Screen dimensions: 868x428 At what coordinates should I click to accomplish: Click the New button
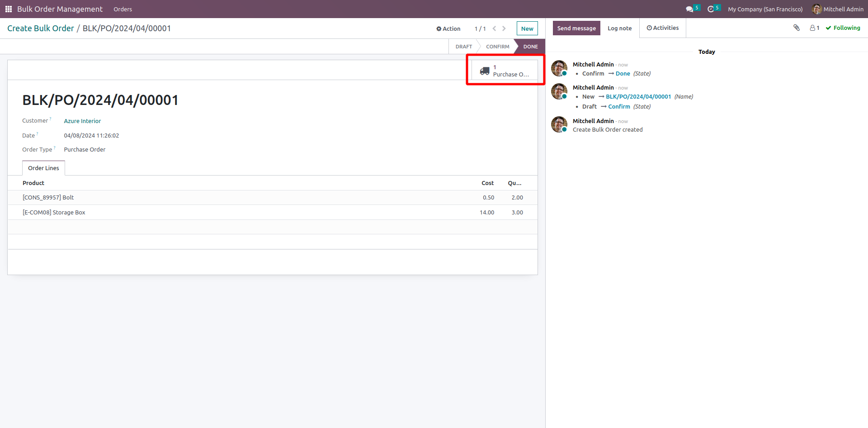pos(527,29)
